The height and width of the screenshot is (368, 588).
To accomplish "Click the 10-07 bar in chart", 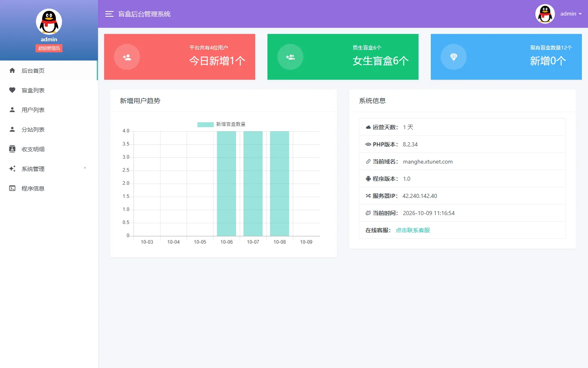I will (x=253, y=184).
